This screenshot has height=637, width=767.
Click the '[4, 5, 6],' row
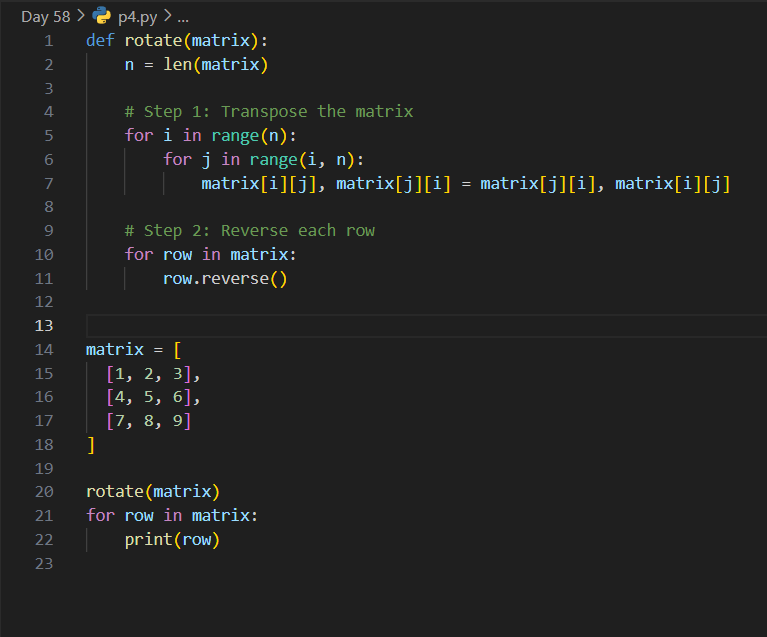point(153,397)
